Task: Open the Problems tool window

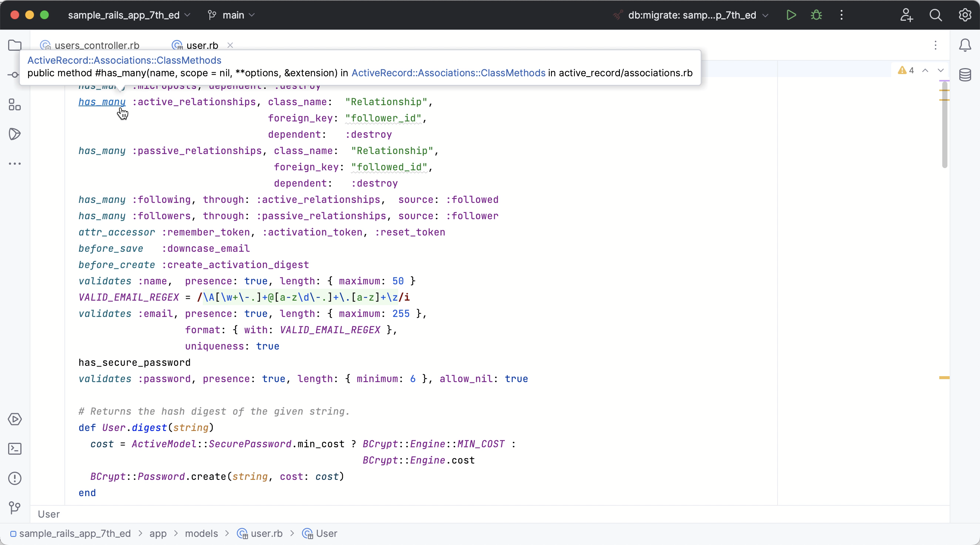Action: click(x=14, y=478)
